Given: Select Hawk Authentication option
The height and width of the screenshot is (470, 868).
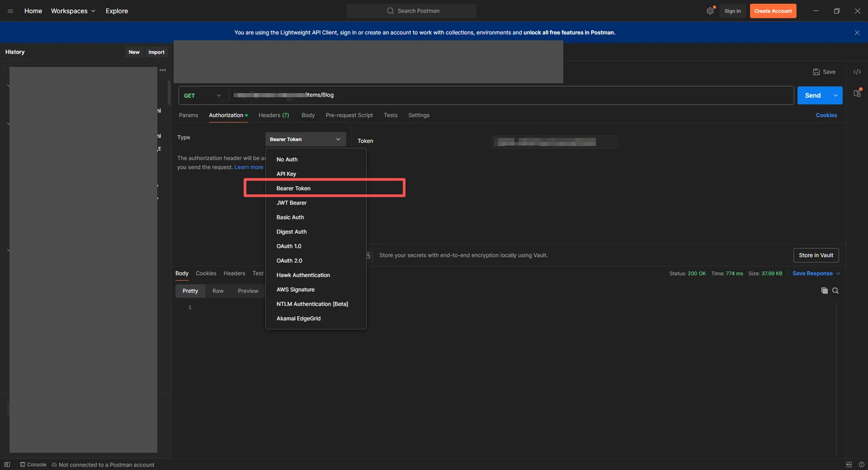Looking at the screenshot, I should pyautogui.click(x=316, y=275).
